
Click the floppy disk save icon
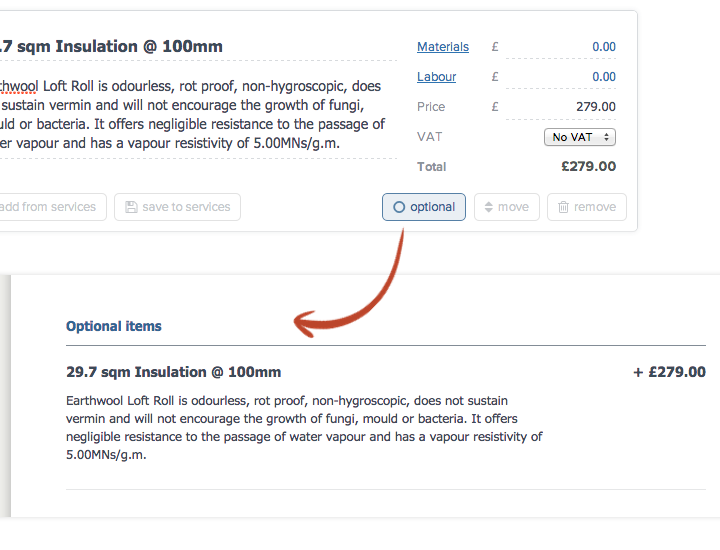tap(130, 207)
